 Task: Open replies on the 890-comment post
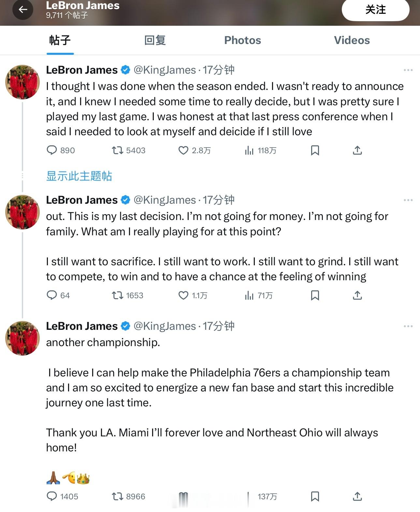(61, 150)
